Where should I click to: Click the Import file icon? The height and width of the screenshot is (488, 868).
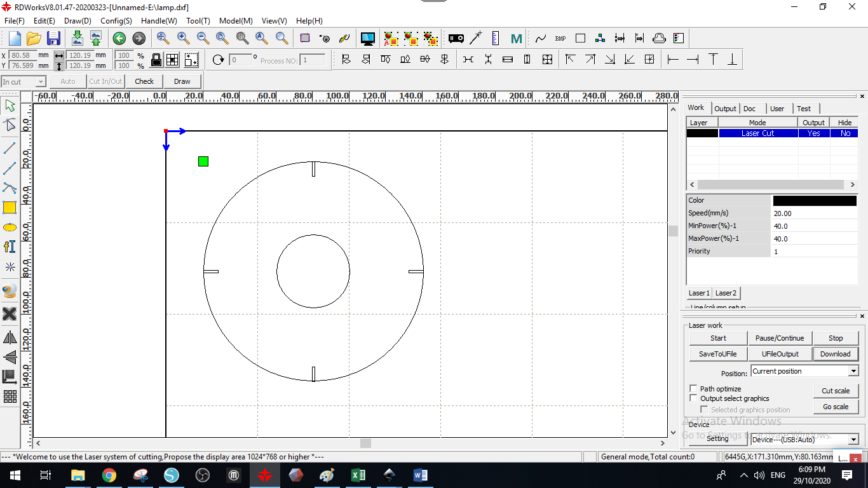click(77, 38)
